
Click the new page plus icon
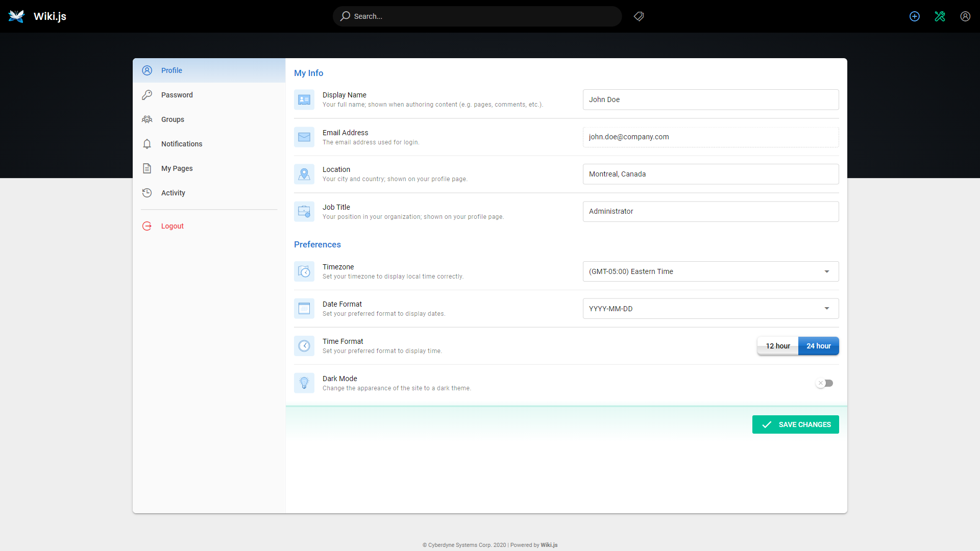tap(915, 16)
